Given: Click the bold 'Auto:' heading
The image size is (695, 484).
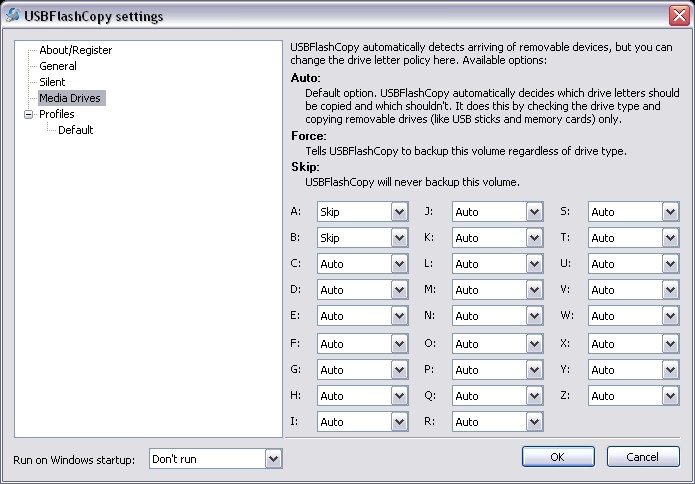Looking at the screenshot, I should click(305, 78).
